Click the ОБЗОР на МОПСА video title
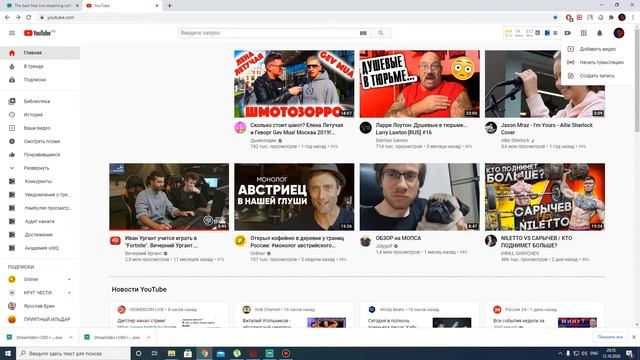 click(x=398, y=238)
